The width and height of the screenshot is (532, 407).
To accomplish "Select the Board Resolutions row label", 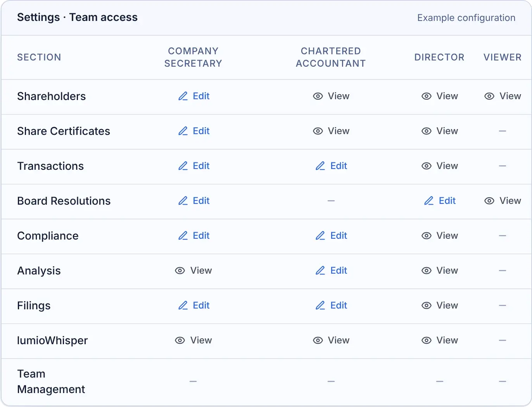I will (64, 201).
